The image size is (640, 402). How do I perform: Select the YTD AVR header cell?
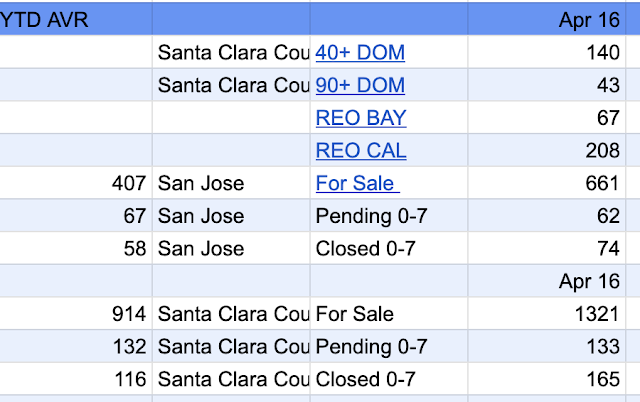[76, 19]
